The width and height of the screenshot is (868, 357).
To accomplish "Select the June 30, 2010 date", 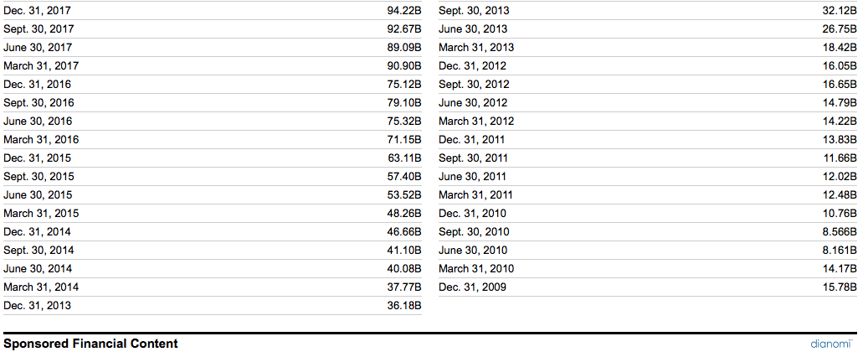I will tap(473, 251).
